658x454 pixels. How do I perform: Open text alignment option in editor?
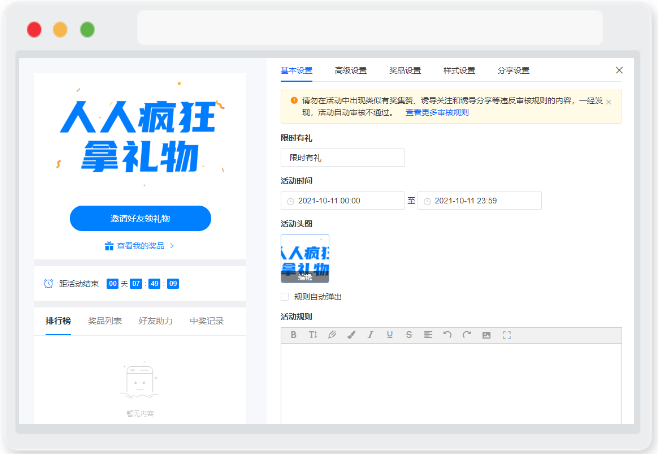[x=428, y=335]
